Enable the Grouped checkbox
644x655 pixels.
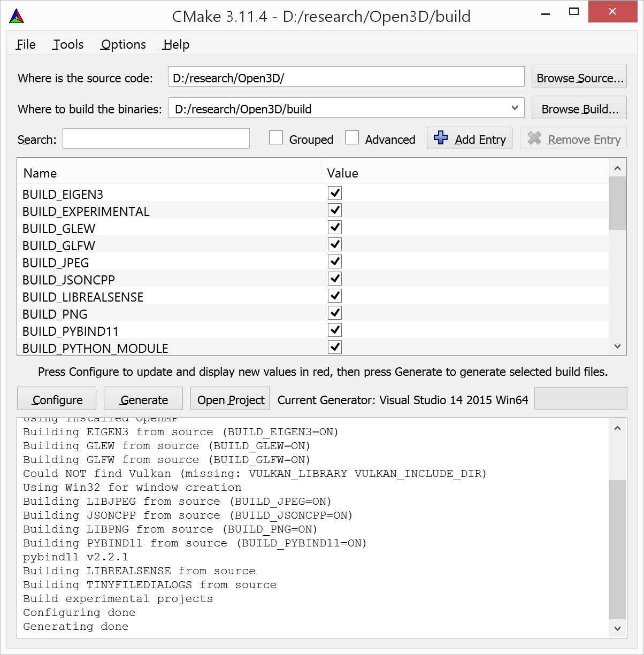point(276,138)
